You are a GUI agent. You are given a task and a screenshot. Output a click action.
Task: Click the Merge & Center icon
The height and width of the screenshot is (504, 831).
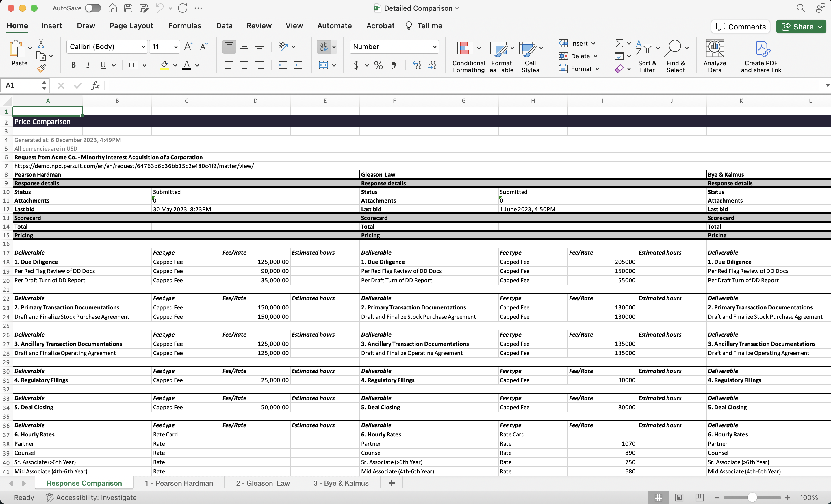(x=323, y=65)
